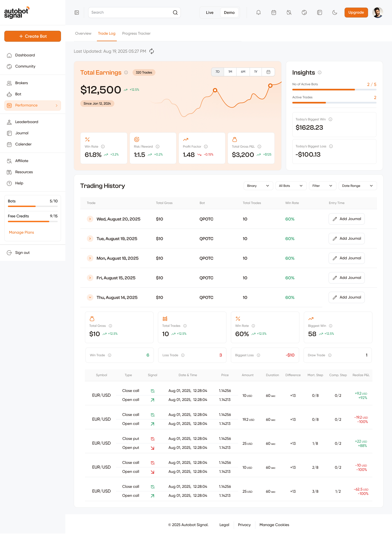Open the Filter dropdown
The height and width of the screenshot is (536, 392).
(x=323, y=186)
